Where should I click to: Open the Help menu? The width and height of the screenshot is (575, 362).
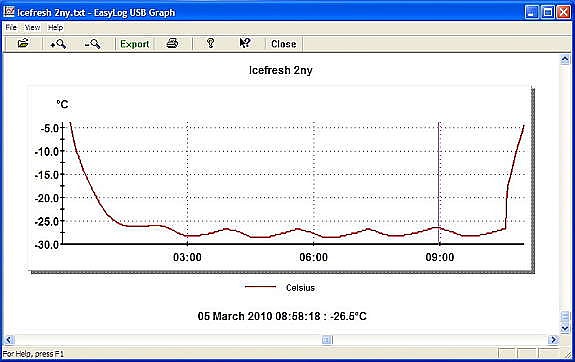click(55, 28)
